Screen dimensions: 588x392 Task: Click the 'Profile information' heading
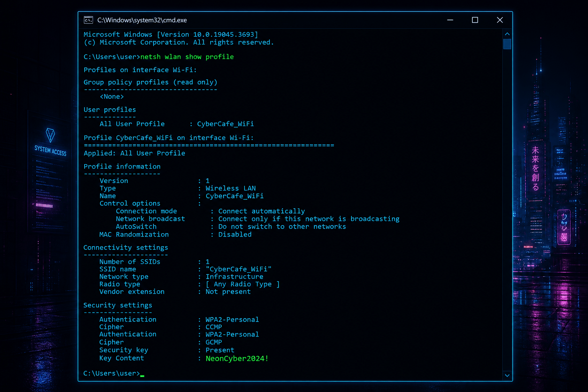(122, 167)
